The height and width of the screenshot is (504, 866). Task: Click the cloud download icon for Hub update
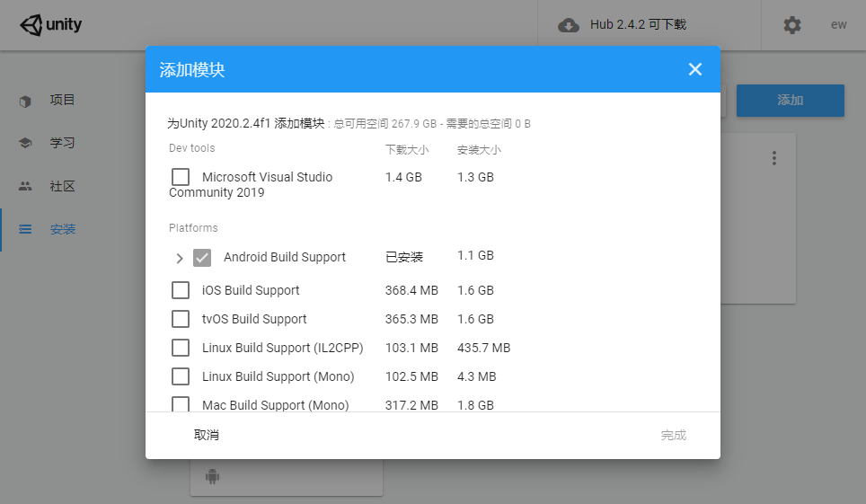pyautogui.click(x=569, y=25)
